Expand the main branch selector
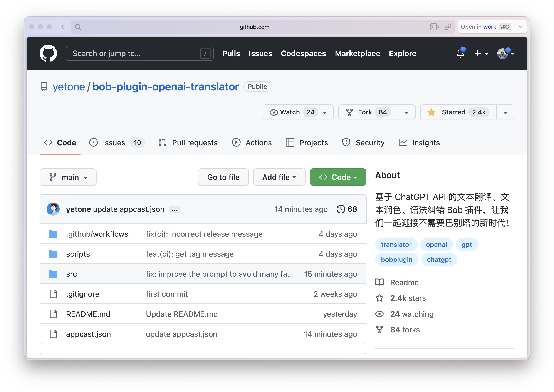 click(68, 177)
